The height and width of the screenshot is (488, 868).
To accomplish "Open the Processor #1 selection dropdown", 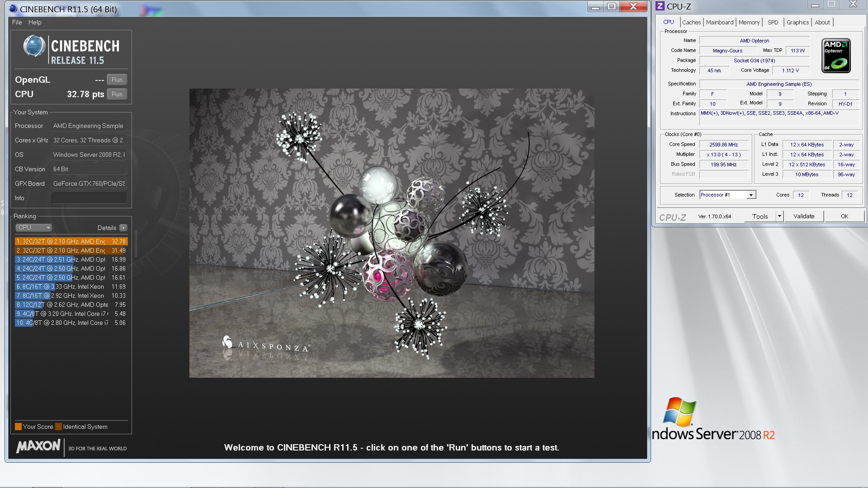I will point(750,195).
